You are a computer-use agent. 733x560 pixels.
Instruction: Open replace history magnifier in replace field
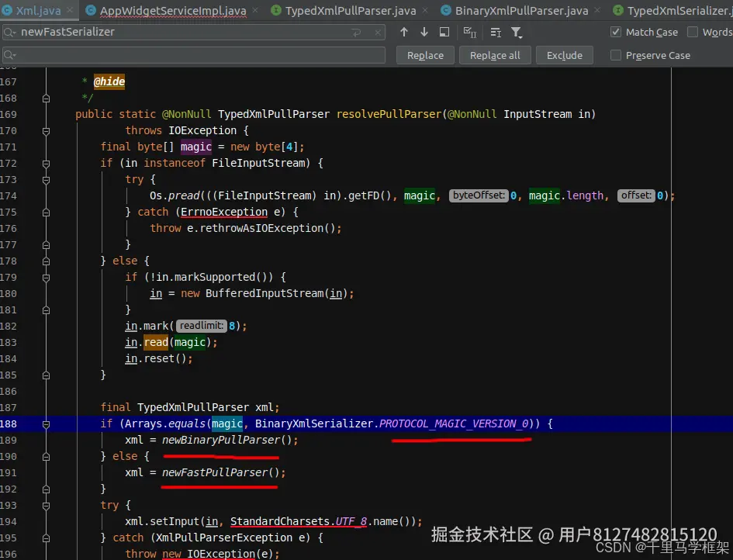[x=9, y=55]
